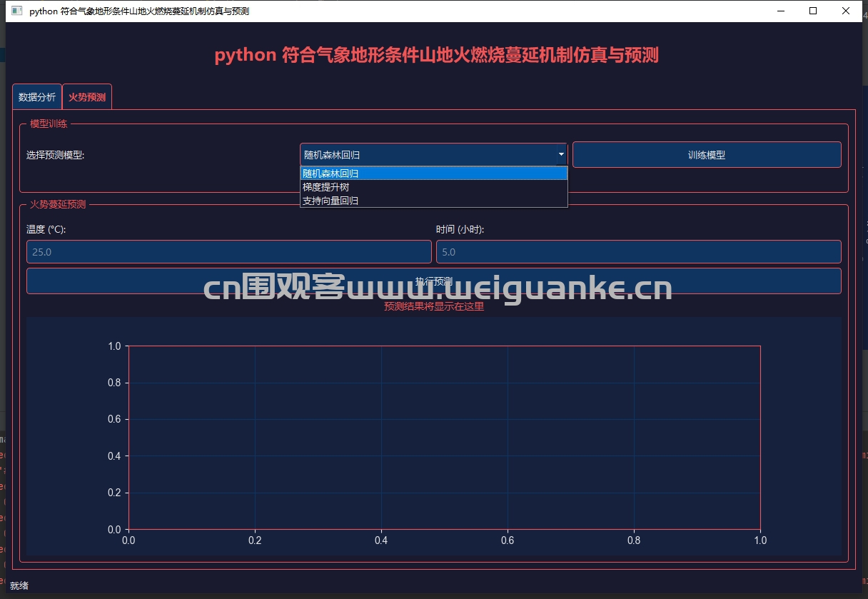Collapse model dropdown using its arrow
This screenshot has height=599, width=868.
pyautogui.click(x=561, y=154)
